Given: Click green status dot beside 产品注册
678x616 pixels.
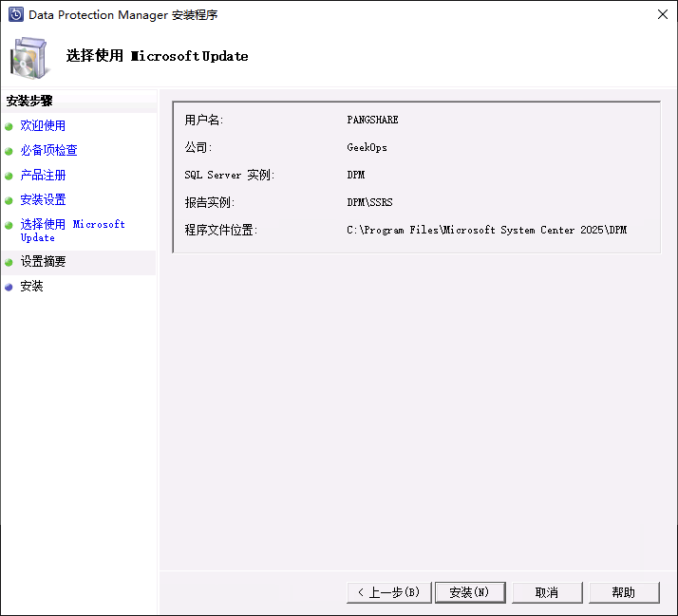Looking at the screenshot, I should coord(9,176).
